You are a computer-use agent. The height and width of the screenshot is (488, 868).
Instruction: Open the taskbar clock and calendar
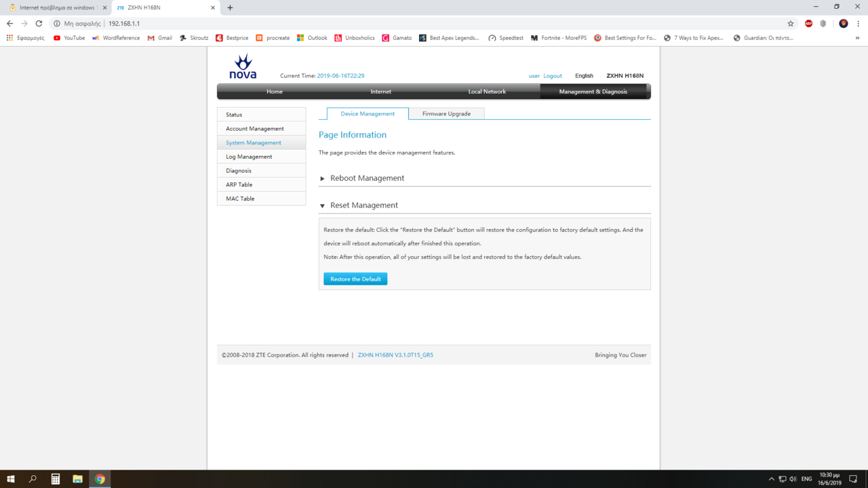[x=829, y=479]
